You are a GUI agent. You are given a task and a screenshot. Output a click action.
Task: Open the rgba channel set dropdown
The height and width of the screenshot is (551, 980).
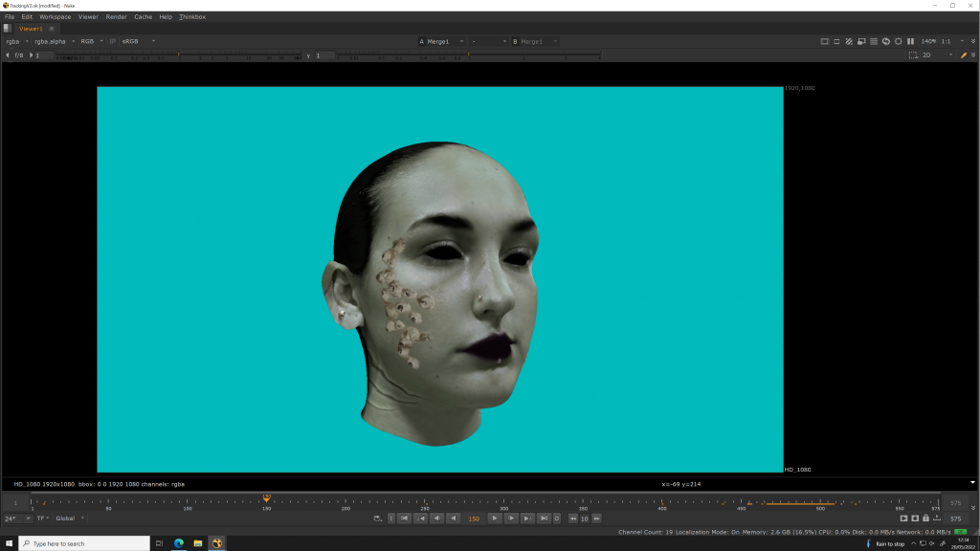click(x=17, y=41)
